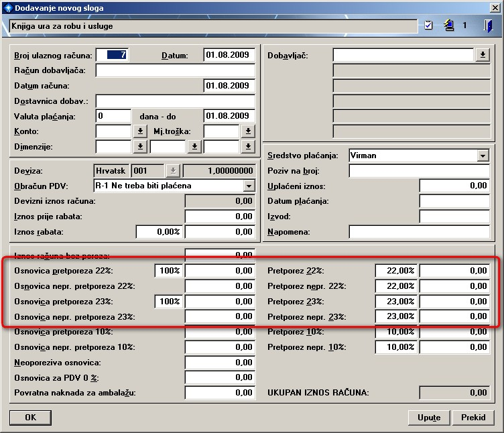Click the Mj.troška input field

click(221, 131)
